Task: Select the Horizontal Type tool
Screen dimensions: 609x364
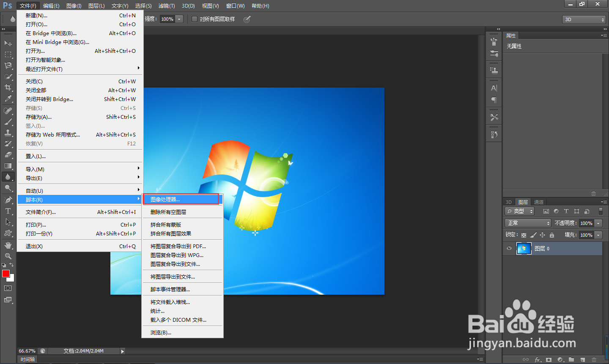Action: click(8, 211)
